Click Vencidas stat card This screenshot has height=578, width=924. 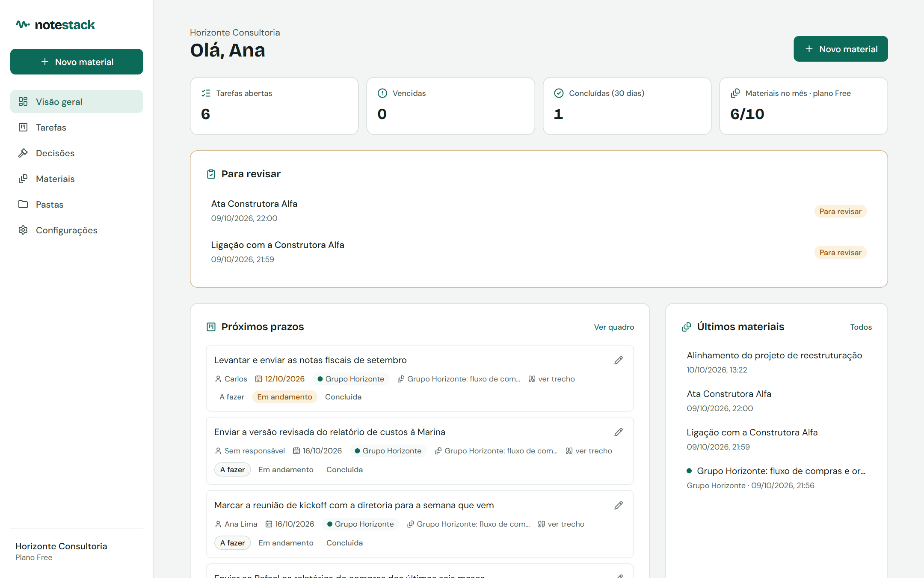tap(450, 106)
